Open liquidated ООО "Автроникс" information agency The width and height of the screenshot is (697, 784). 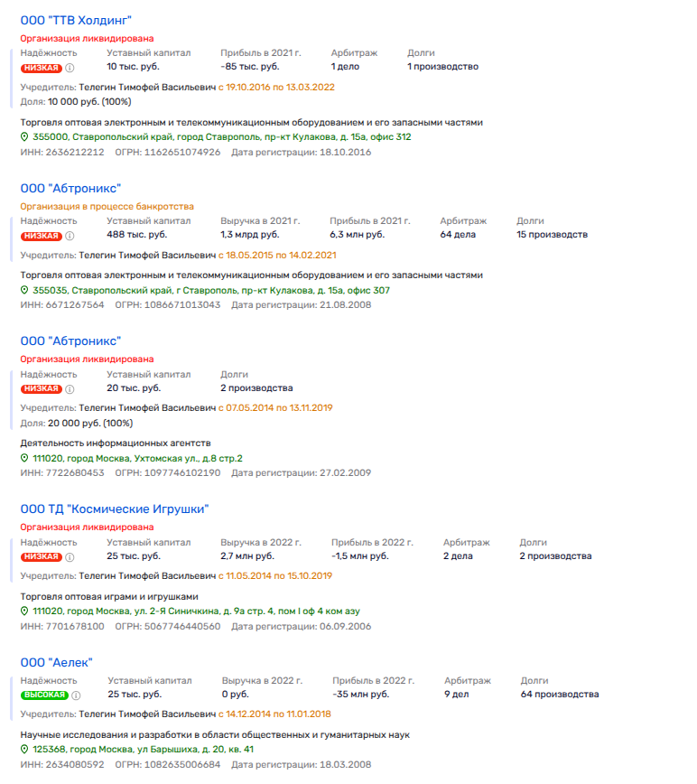[x=70, y=341]
